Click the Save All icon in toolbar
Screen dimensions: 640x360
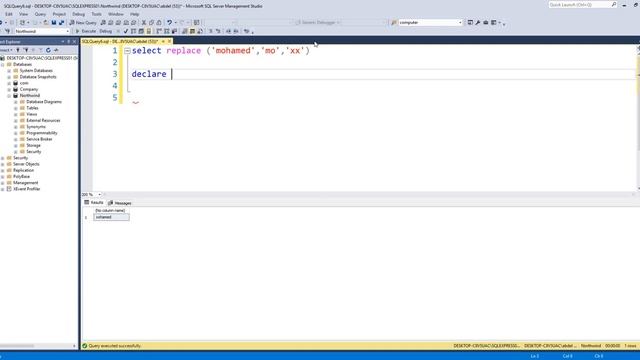pyautogui.click(x=61, y=22)
